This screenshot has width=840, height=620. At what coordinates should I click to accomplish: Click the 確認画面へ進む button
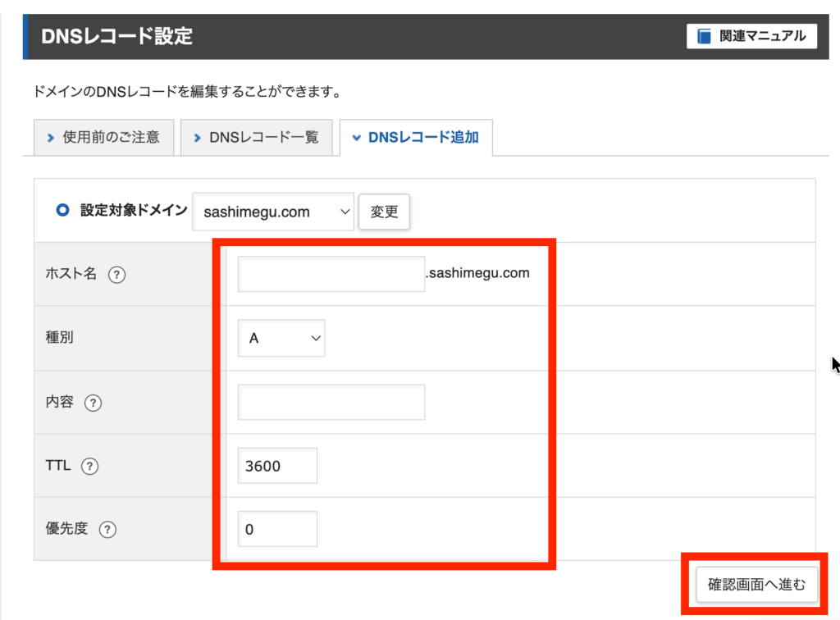[756, 585]
